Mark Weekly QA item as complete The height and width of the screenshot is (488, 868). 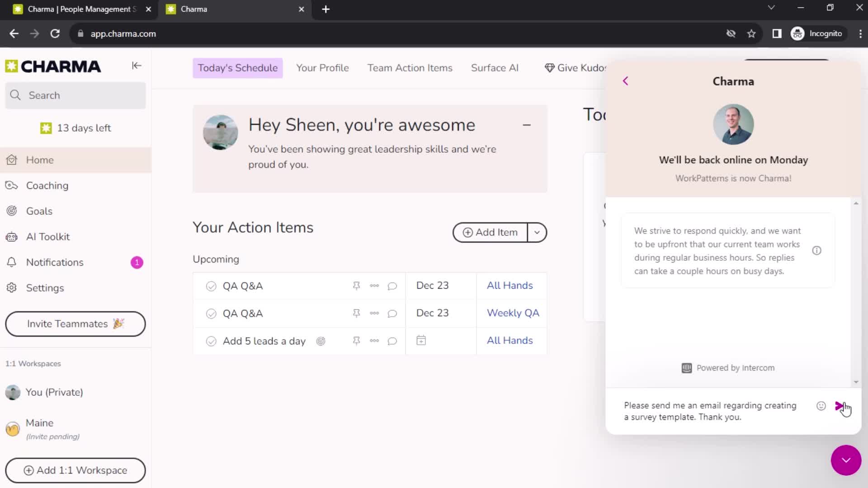211,314
